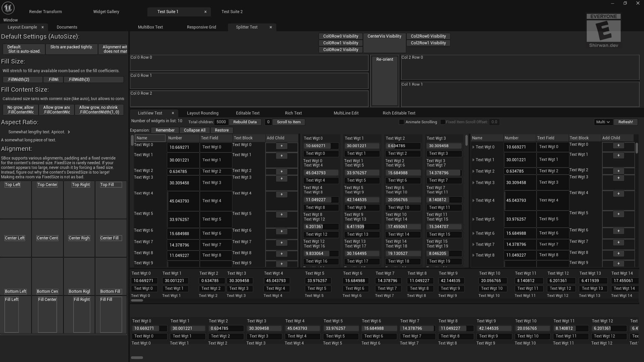The image size is (644, 362).
Task: Toggle Col2Row1 Visibility
Action: 428,43
